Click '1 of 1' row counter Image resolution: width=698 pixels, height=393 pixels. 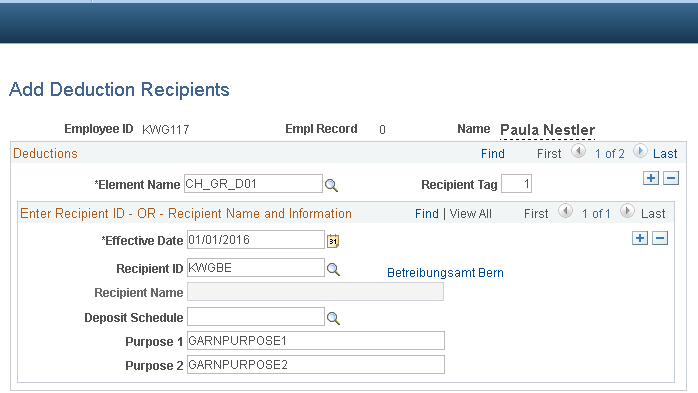coord(596,214)
